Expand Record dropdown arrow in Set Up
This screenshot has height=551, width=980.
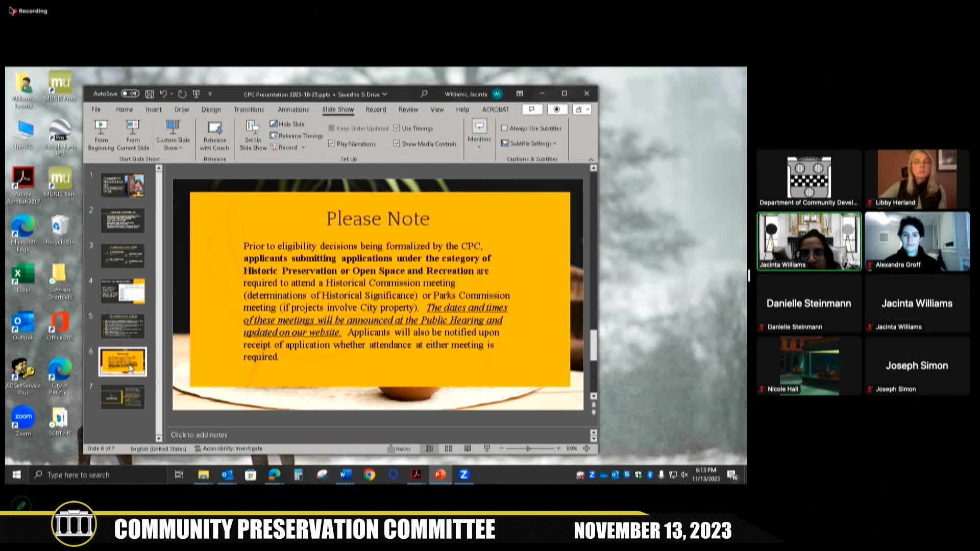[x=304, y=147]
